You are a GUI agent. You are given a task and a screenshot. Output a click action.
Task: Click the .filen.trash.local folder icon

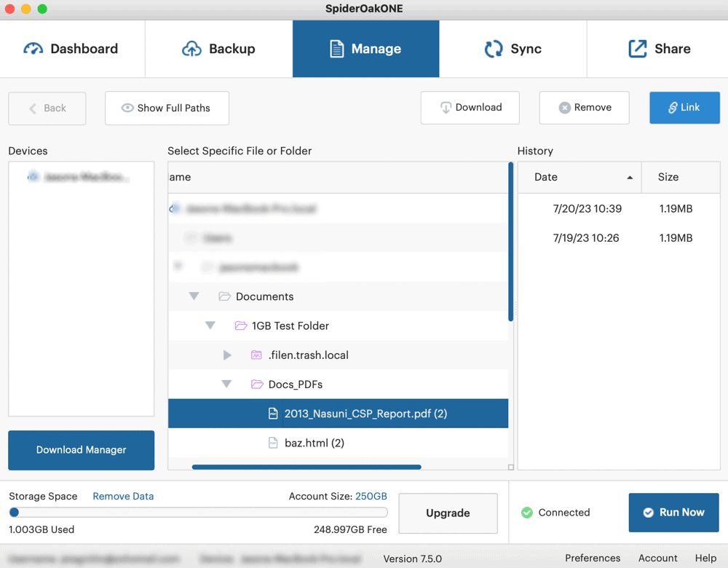256,355
